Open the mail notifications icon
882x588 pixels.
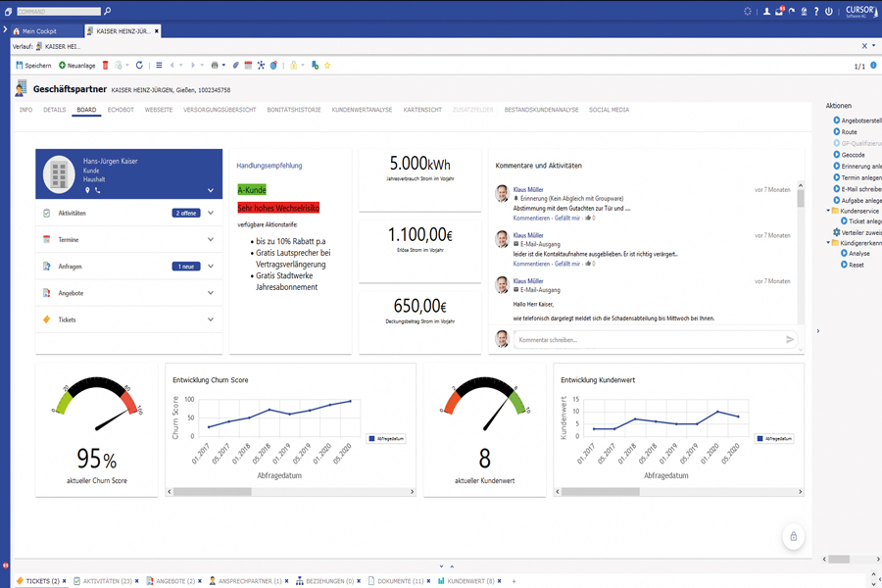pyautogui.click(x=779, y=11)
